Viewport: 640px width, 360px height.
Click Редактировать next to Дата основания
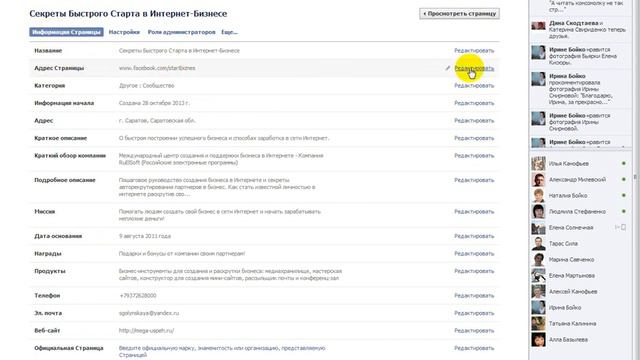474,236
